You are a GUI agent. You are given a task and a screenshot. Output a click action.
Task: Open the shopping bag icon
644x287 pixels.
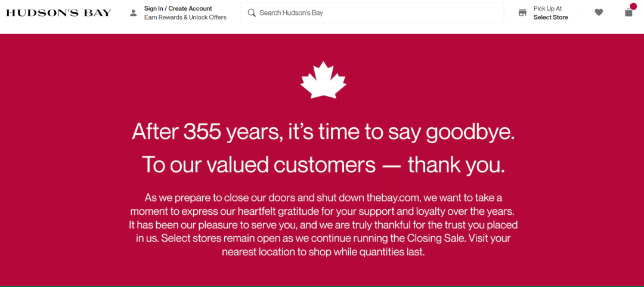(628, 13)
